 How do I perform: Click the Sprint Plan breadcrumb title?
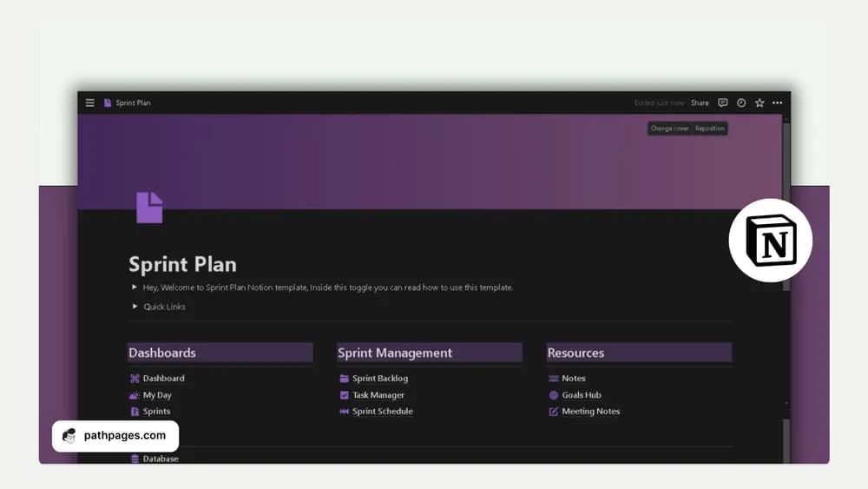pyautogui.click(x=133, y=103)
